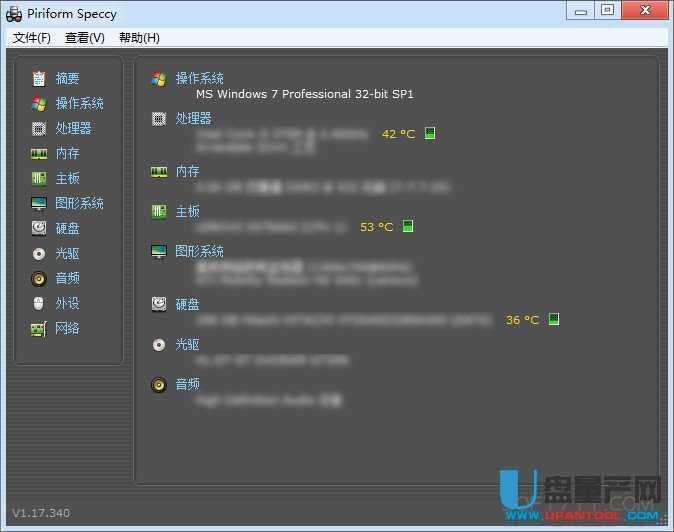The image size is (674, 532).
Task: Click the 光驱 disc sidebar icon
Action: [39, 253]
